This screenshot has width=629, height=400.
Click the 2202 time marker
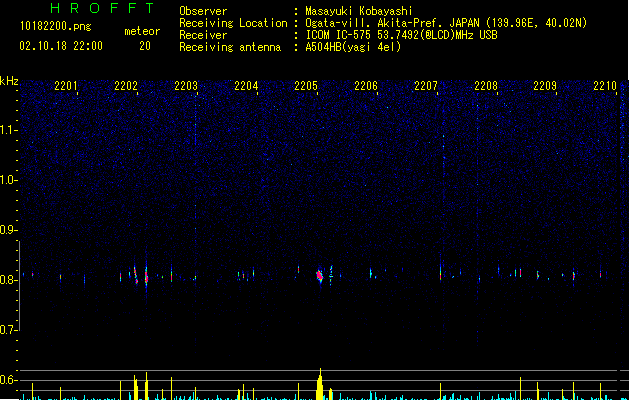click(x=126, y=86)
